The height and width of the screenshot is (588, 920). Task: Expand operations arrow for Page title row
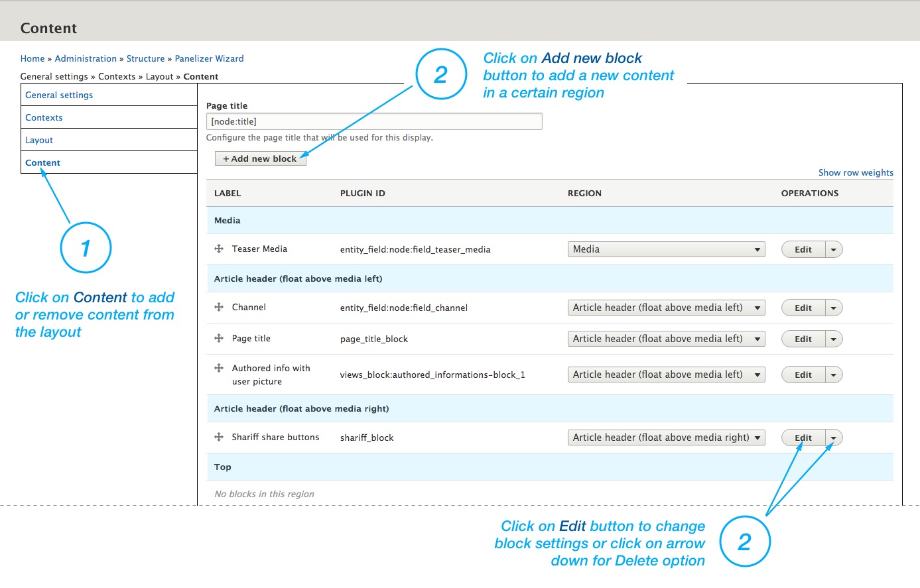(x=834, y=339)
